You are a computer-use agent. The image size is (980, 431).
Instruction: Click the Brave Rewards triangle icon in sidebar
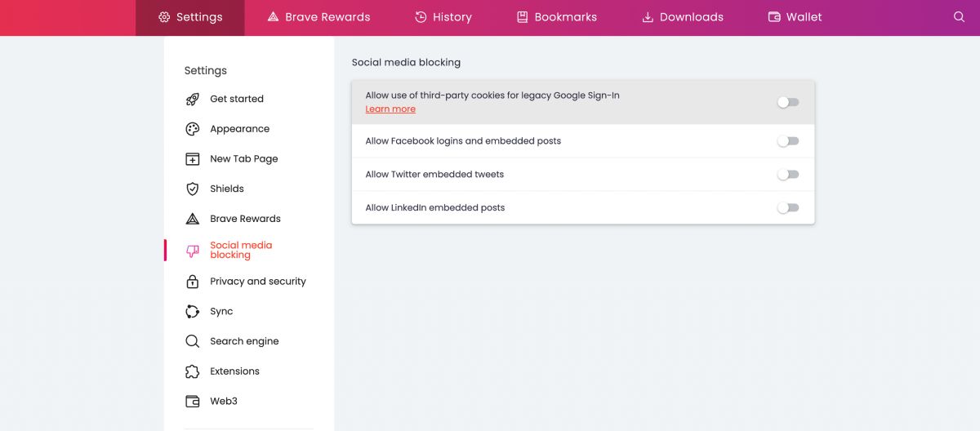tap(193, 219)
